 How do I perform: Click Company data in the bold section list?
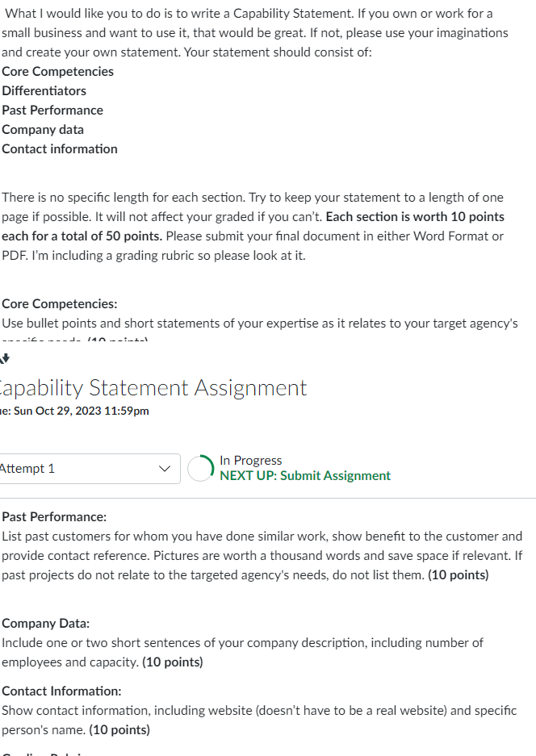43,129
